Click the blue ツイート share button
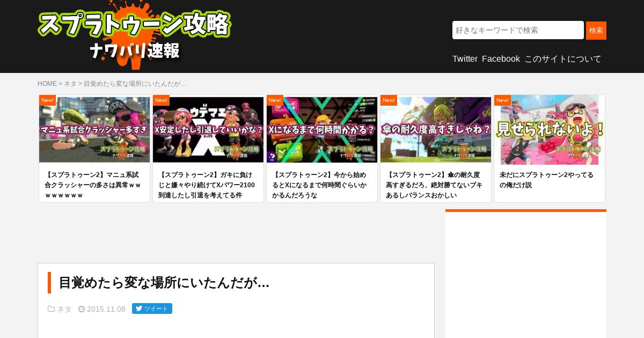The width and height of the screenshot is (644, 338). [x=152, y=308]
